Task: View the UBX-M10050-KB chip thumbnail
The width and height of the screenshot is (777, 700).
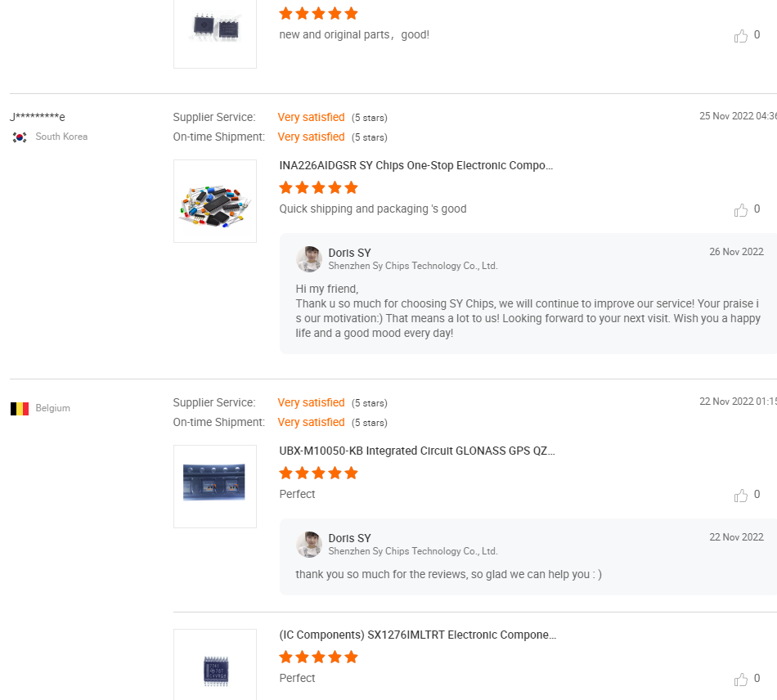Action: point(215,487)
